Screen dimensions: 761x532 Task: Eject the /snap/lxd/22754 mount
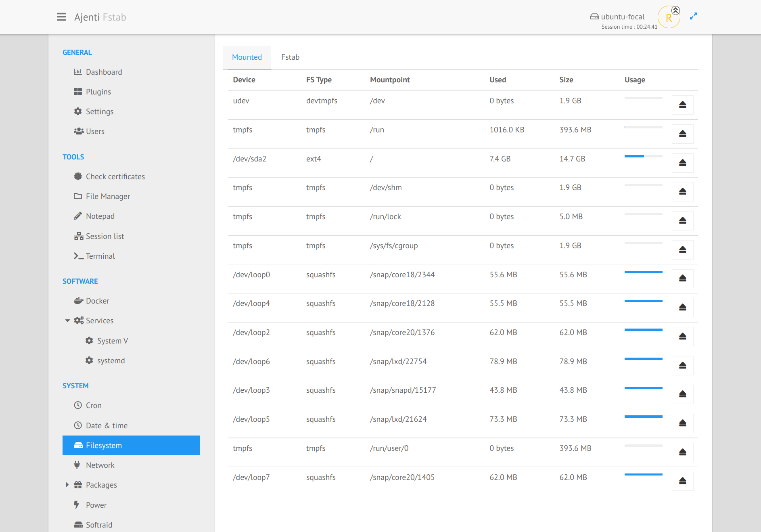click(682, 365)
